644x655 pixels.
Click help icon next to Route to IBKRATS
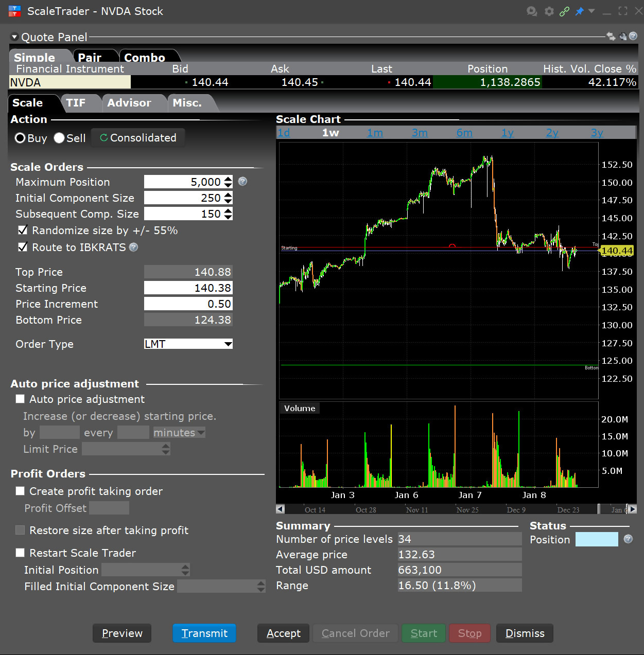pos(133,247)
